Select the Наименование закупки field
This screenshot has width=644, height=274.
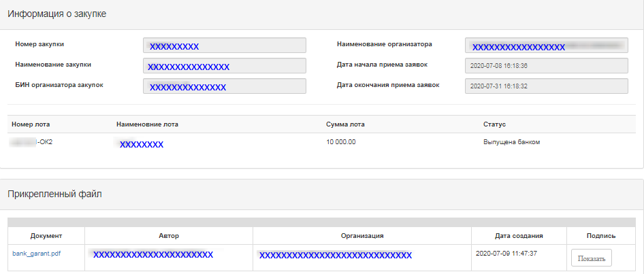pos(225,66)
